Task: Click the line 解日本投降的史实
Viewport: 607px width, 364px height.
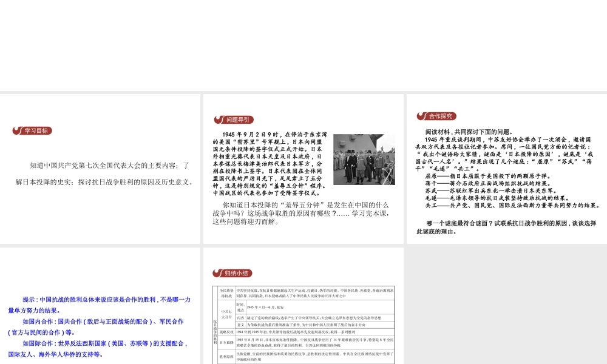Action: 104,182
